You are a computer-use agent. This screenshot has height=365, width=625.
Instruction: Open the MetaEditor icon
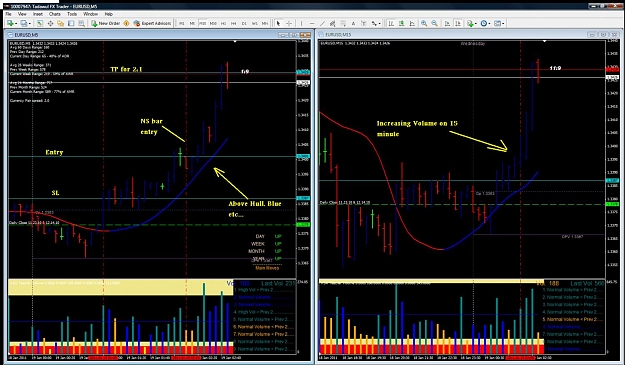126,24
